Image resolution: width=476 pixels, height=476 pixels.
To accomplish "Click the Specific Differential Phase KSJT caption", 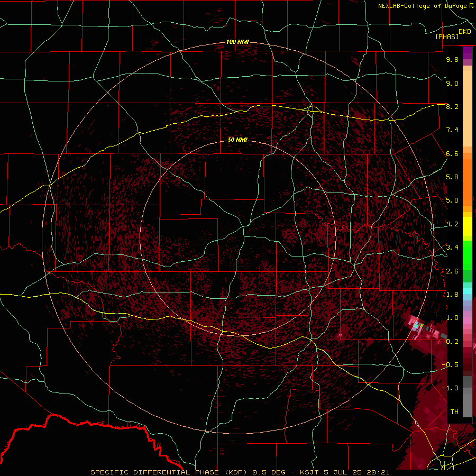I will pyautogui.click(x=240, y=472).
